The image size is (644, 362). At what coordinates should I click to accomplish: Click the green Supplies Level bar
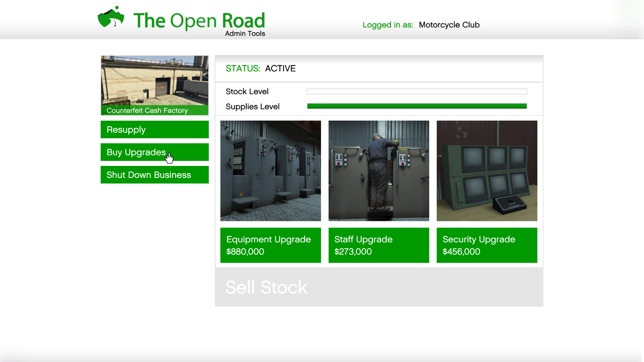point(417,106)
